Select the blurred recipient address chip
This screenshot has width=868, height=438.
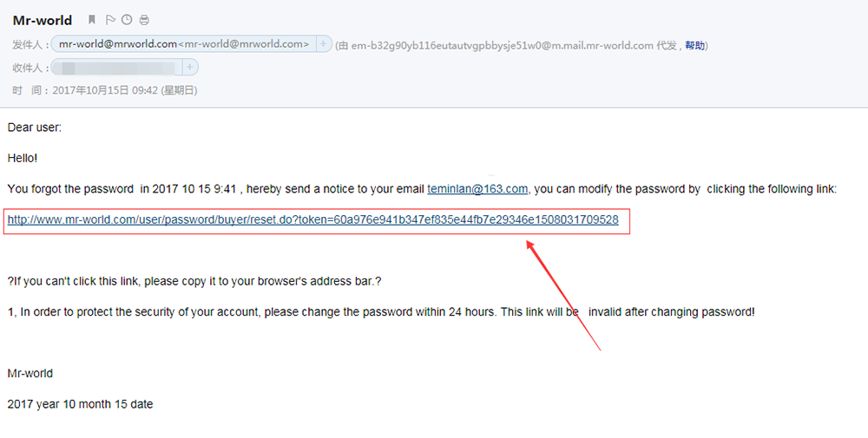pos(117,68)
